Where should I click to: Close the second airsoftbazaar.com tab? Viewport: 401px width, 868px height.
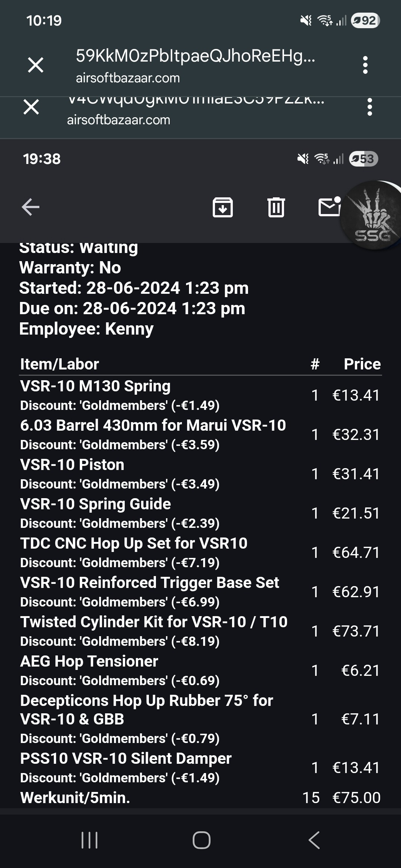coord(31,107)
